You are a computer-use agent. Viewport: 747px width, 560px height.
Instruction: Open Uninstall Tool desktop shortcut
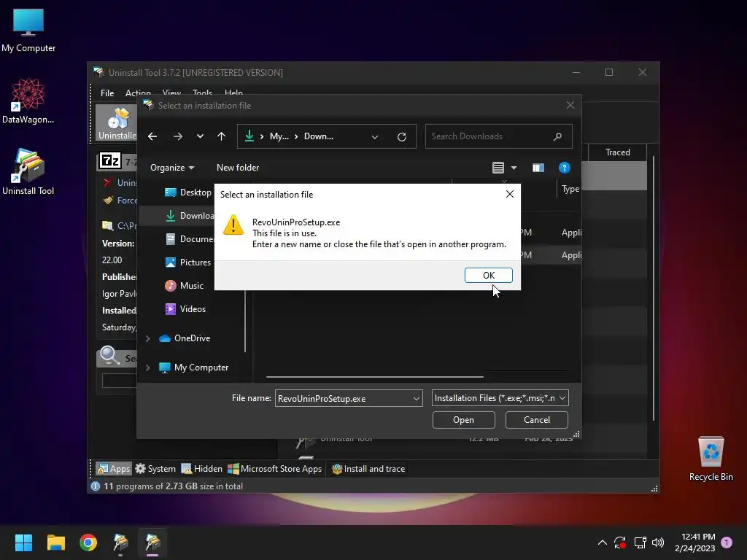pyautogui.click(x=28, y=172)
